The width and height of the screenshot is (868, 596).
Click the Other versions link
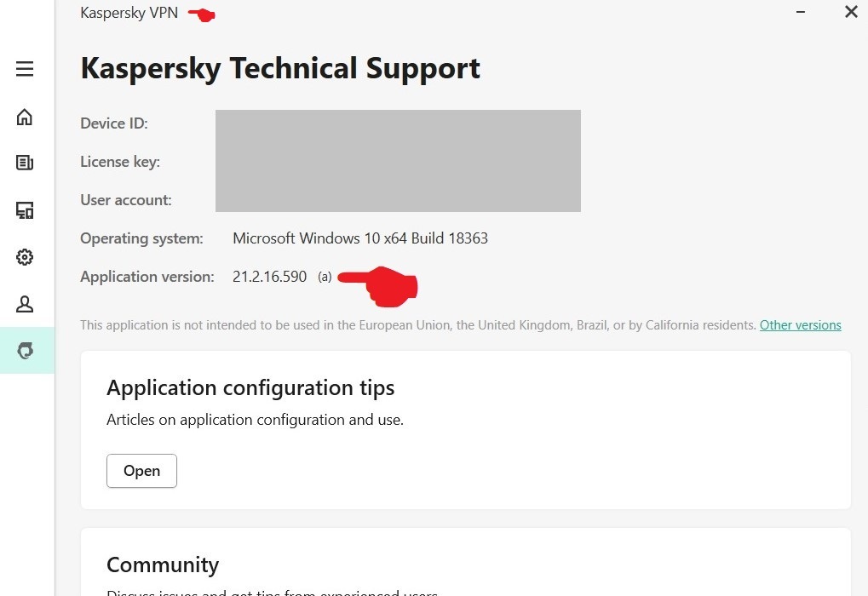click(800, 325)
